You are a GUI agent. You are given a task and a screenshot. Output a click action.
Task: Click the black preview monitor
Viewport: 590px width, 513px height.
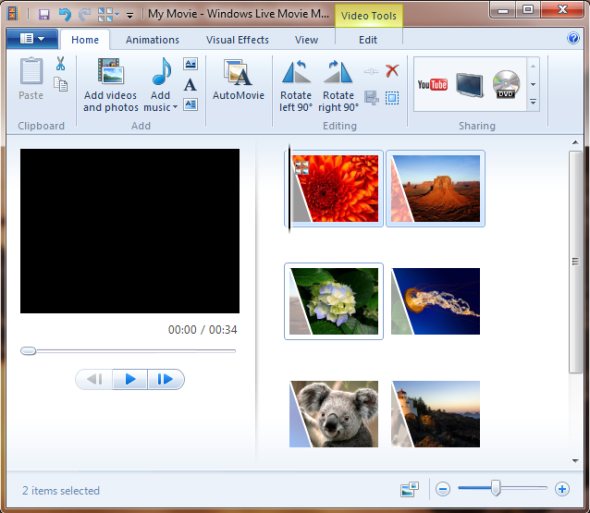point(130,231)
